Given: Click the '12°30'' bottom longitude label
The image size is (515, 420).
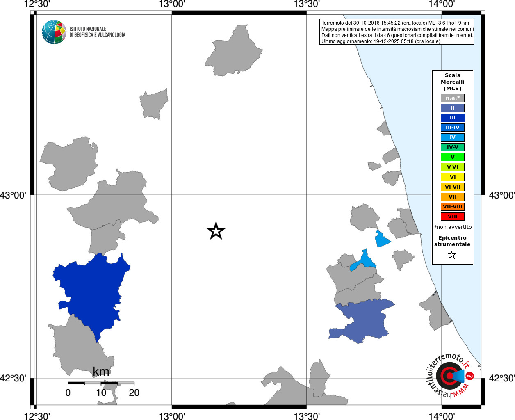Looking at the screenshot, I should coord(37,416).
